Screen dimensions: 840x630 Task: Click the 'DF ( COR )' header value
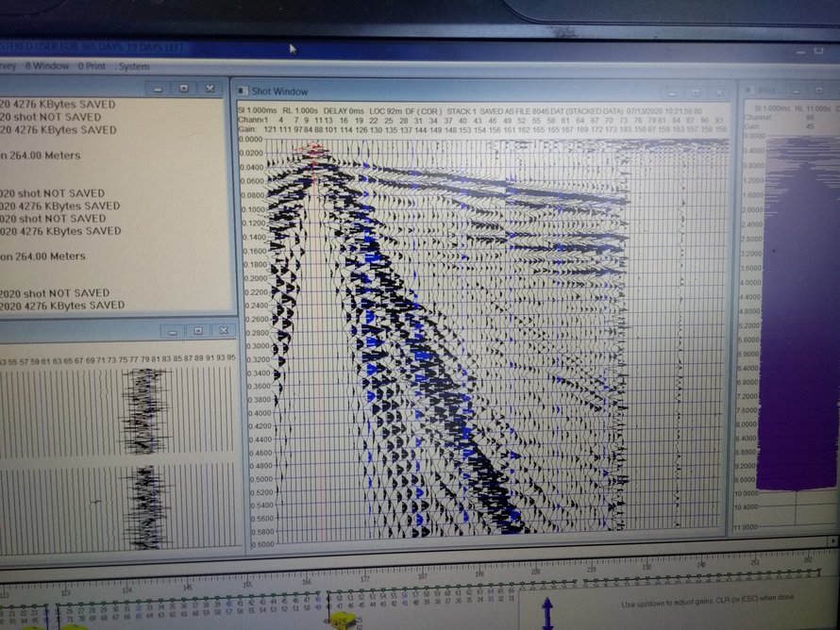coord(423,111)
